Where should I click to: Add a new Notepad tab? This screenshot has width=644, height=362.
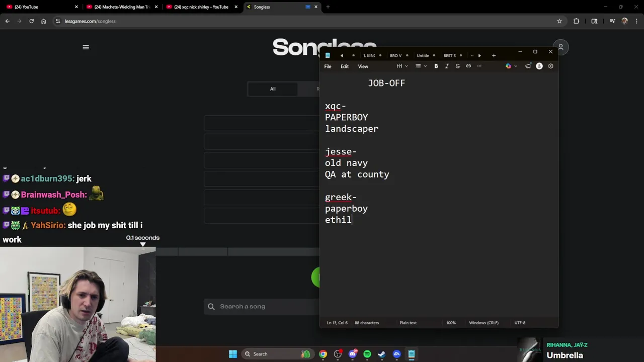point(494,55)
